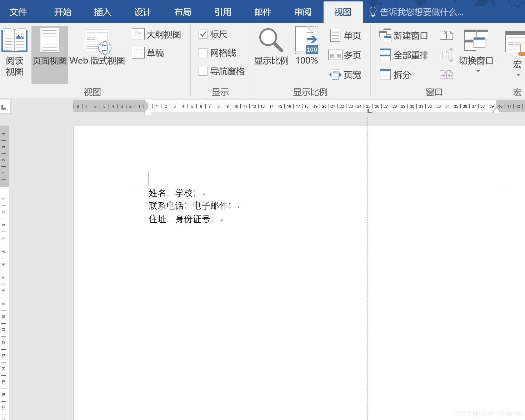Enable the 网格线 gridlines checkbox
Viewport: 525px width, 420px height.
(x=203, y=52)
